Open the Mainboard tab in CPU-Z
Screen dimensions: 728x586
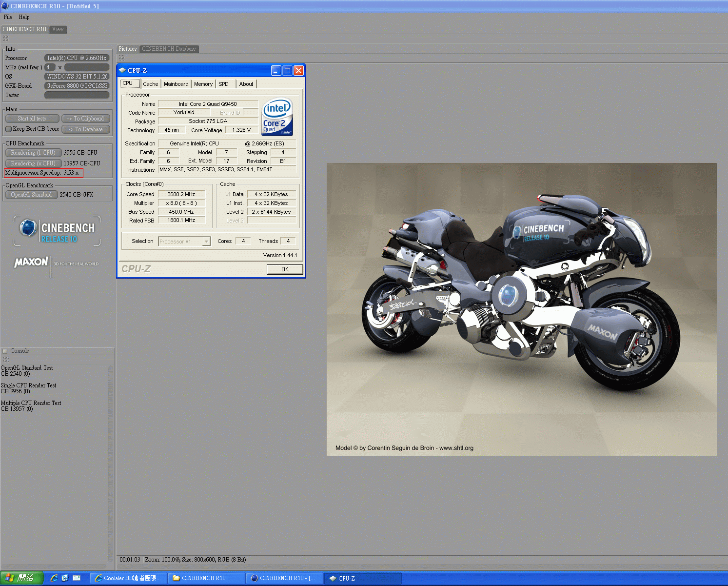(x=176, y=84)
